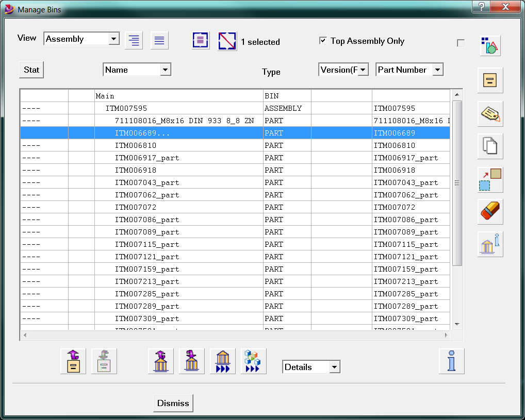The image size is (525, 420).
Task: Select the 711108016_M8x16 DIN 933 row
Action: pyautogui.click(x=235, y=121)
